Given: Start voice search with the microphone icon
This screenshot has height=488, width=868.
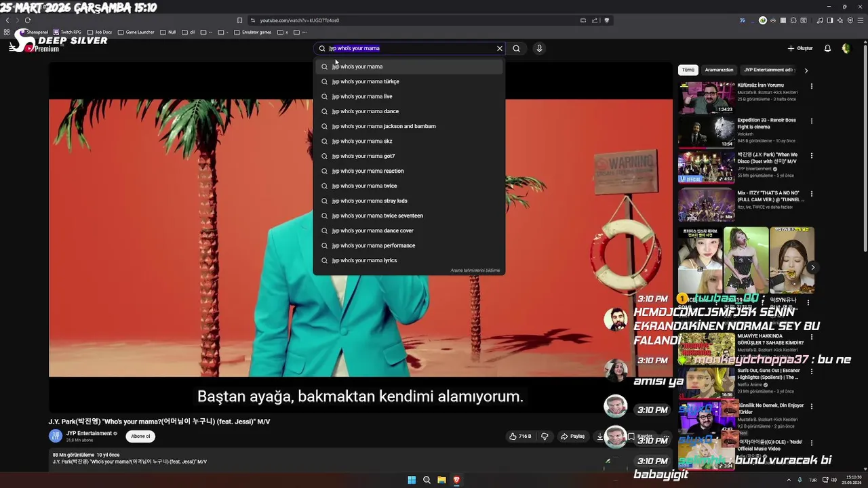Looking at the screenshot, I should click(539, 48).
